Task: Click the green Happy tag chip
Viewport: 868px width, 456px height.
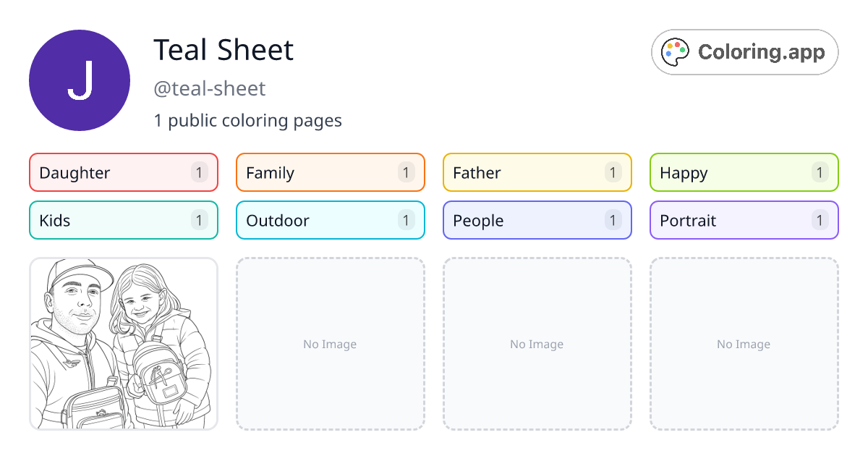Action: (x=744, y=172)
